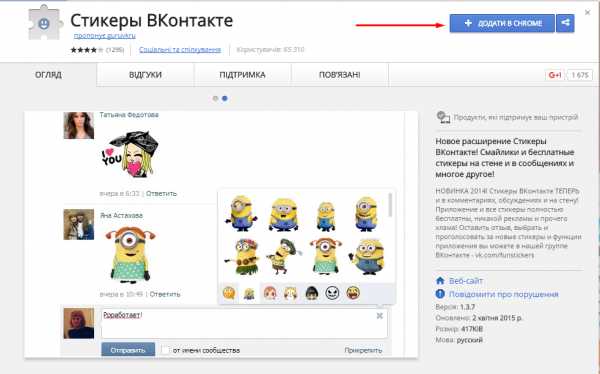Select the black-and-white troll face sticker pack
This screenshot has width=600, height=374.
332,294
